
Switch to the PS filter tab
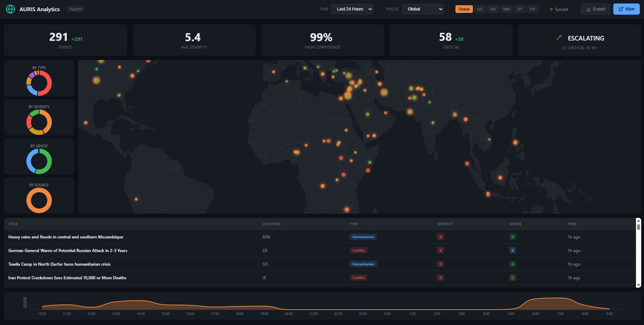click(533, 9)
